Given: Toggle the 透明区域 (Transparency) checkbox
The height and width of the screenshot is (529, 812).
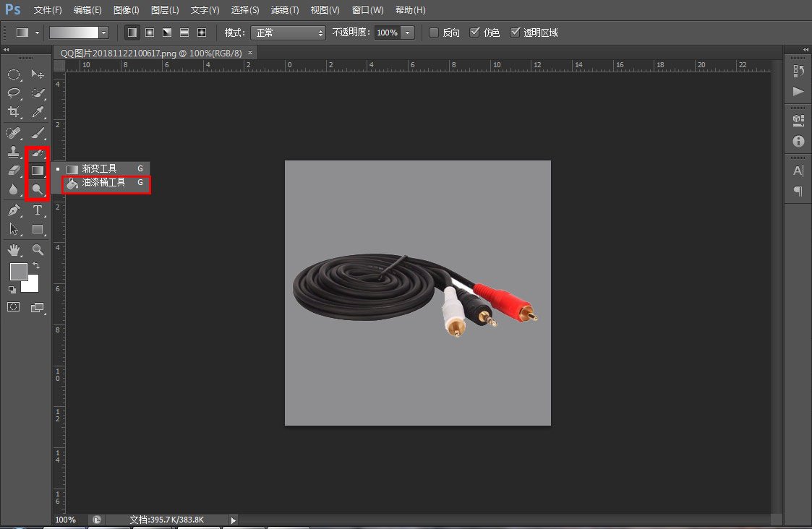Looking at the screenshot, I should pos(515,33).
